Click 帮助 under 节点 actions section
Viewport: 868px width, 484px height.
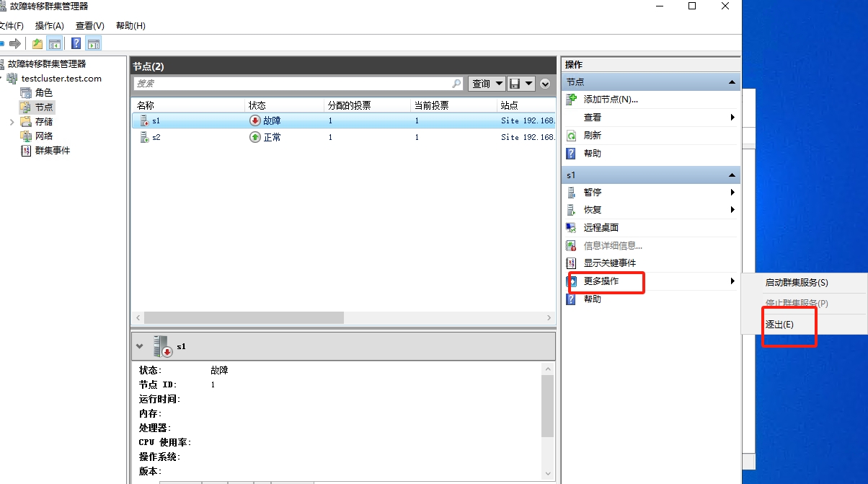(x=593, y=154)
